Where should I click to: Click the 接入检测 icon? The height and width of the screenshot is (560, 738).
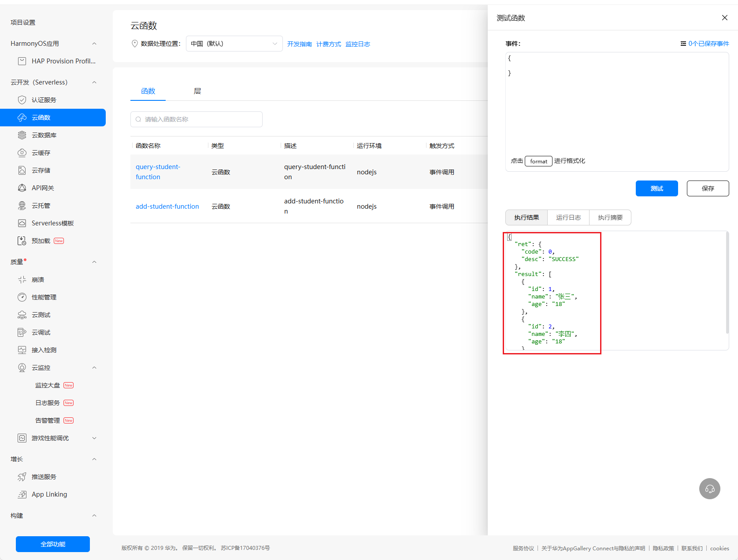[x=22, y=350]
